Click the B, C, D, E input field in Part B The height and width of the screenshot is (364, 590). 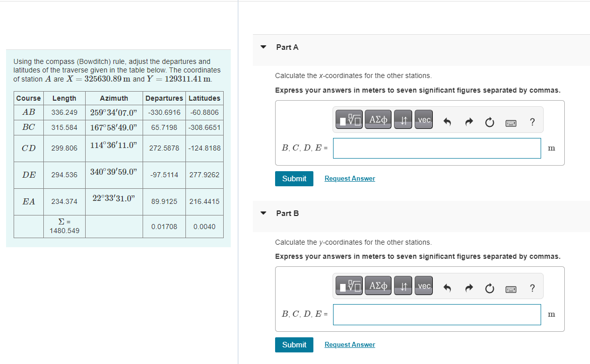point(436,314)
